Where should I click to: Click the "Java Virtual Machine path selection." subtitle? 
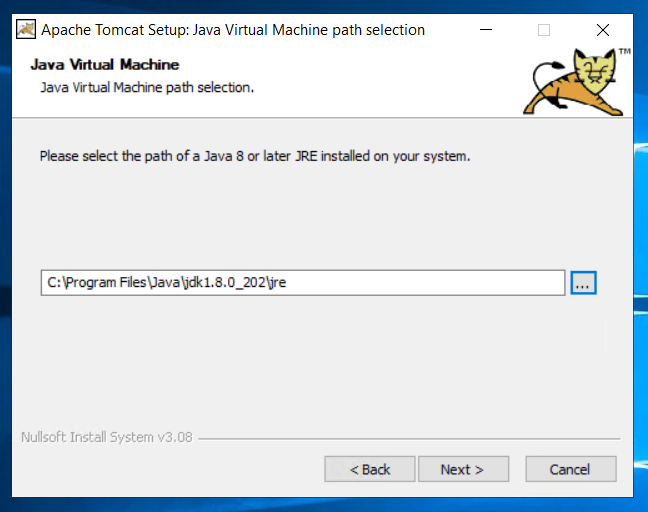coord(147,88)
